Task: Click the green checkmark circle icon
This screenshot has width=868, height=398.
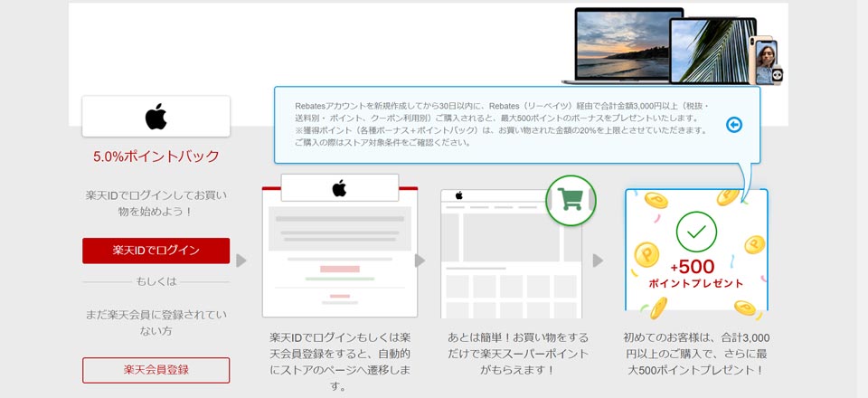Action: click(696, 232)
